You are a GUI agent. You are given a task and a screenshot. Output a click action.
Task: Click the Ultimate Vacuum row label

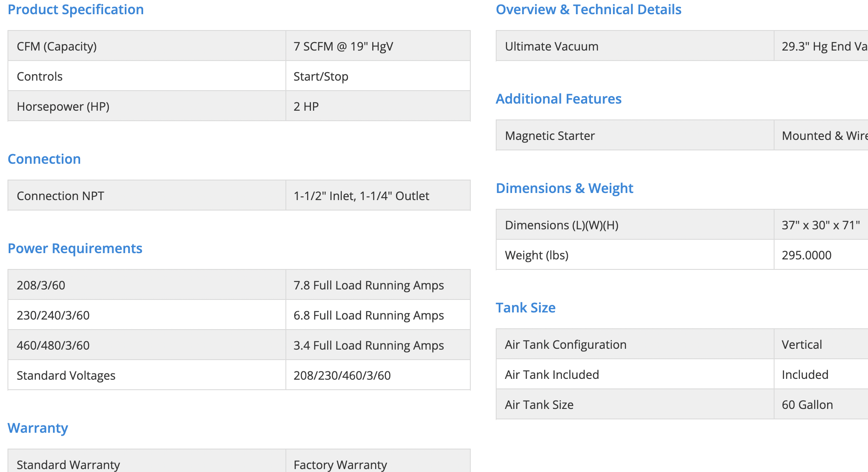coord(551,46)
